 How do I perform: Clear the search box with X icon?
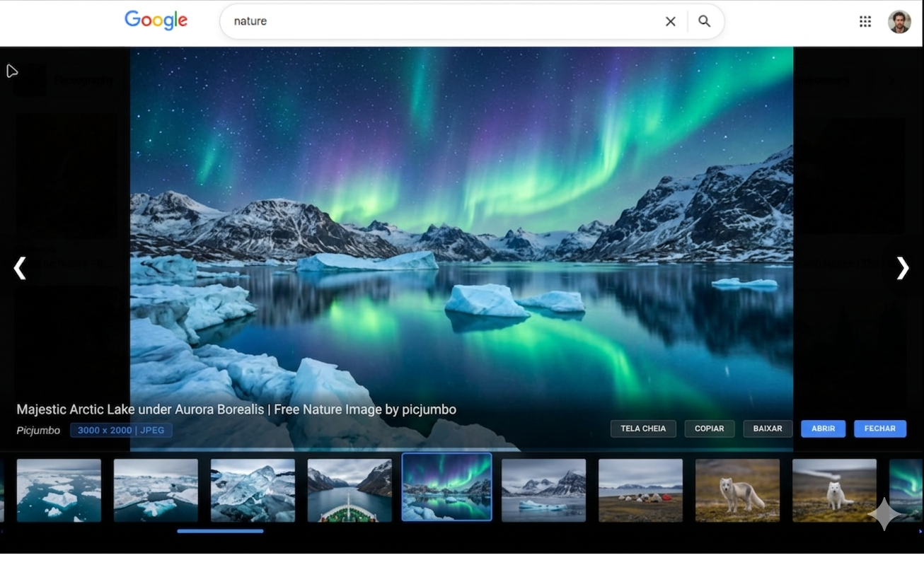(x=670, y=21)
